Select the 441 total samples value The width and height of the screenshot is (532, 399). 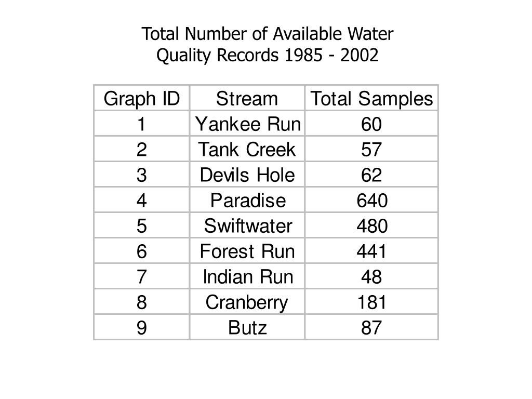(x=371, y=251)
